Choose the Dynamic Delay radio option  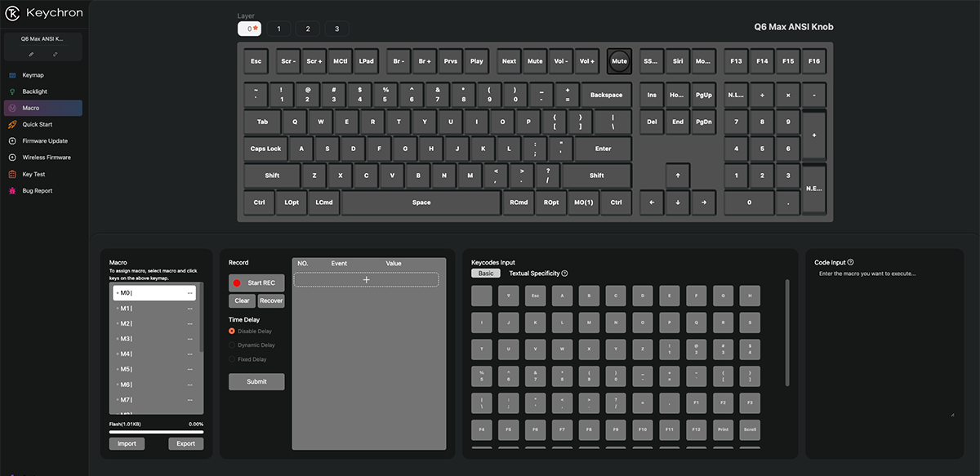tap(232, 345)
